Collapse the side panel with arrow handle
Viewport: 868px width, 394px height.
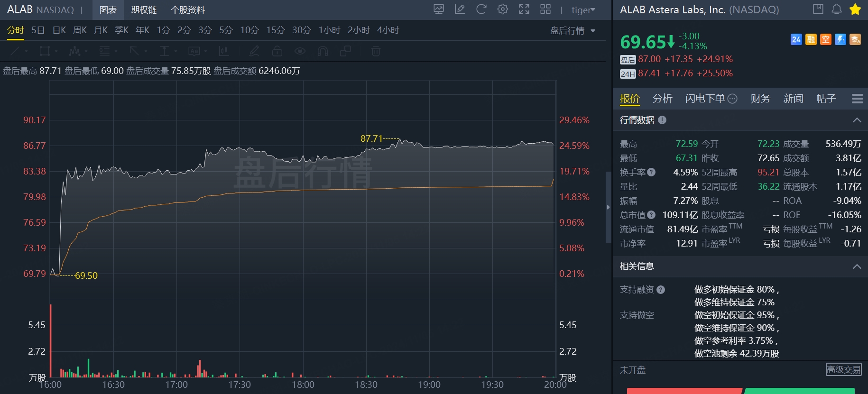tap(609, 207)
